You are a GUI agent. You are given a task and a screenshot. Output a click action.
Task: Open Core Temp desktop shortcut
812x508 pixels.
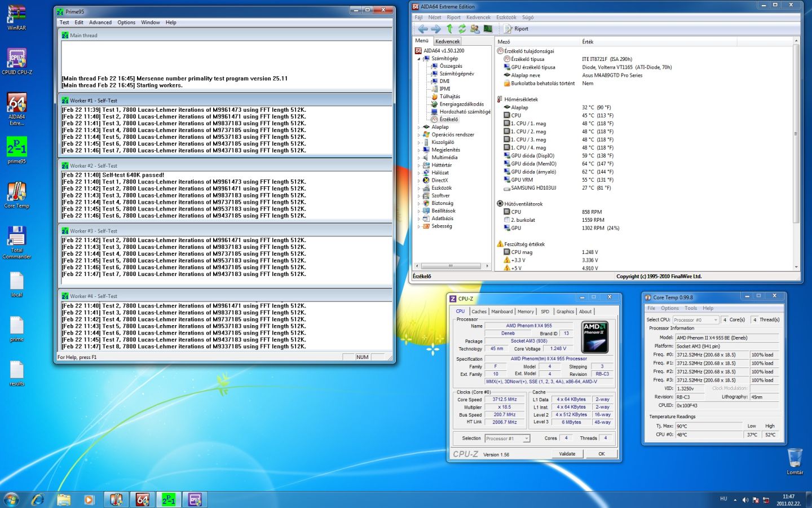[x=16, y=195]
